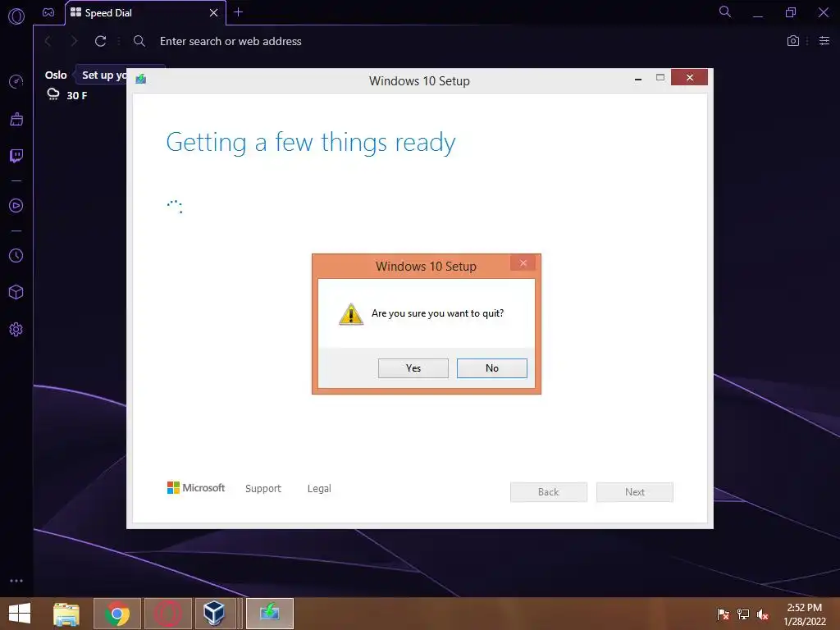Viewport: 840px width, 630px height.
Task: Close the Speed Dial tab
Action: pos(214,13)
